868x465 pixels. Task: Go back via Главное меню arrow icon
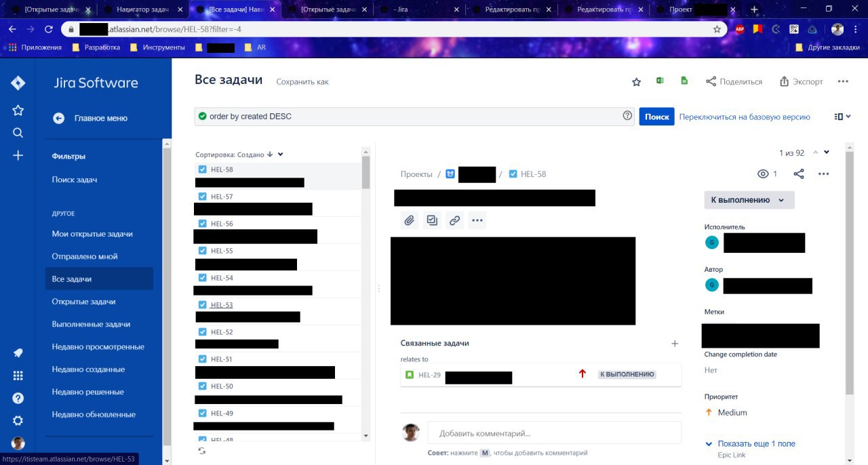(x=59, y=118)
